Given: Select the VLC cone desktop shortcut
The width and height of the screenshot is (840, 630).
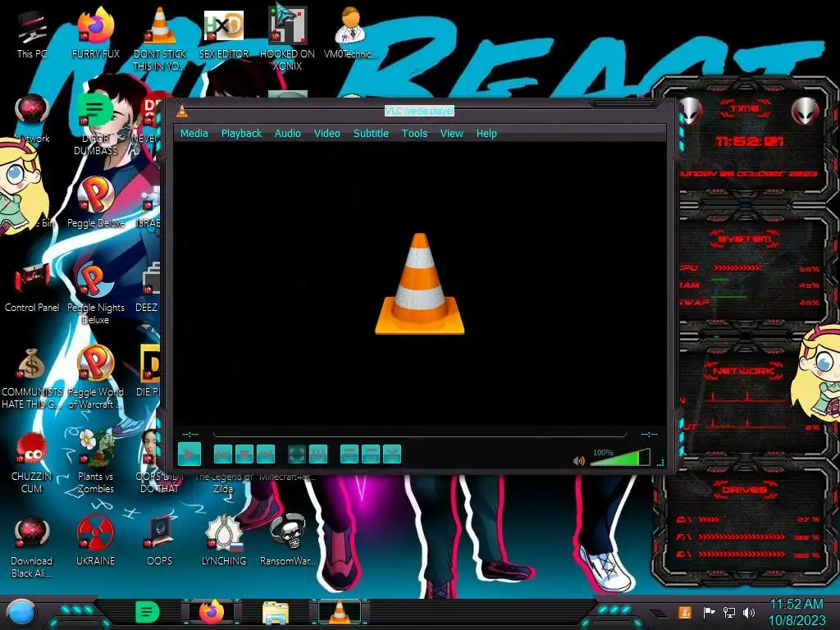Looking at the screenshot, I should point(160,39).
